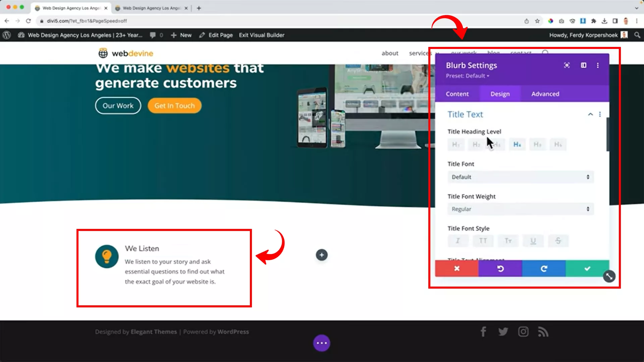Switch to the Content tab

(x=457, y=94)
